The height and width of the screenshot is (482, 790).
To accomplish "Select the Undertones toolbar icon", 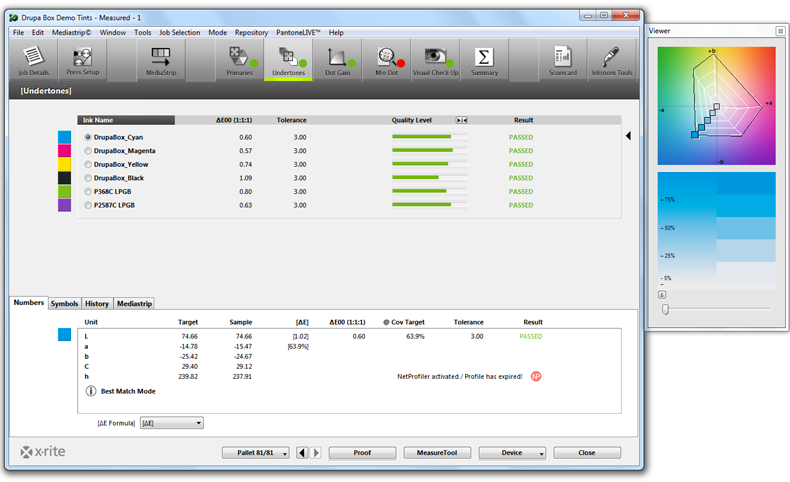I will point(288,60).
